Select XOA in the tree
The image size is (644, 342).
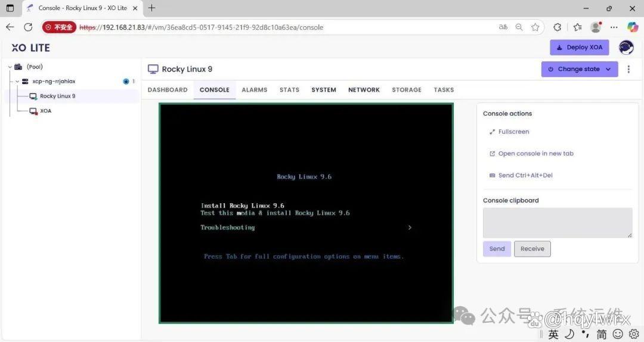pos(45,111)
